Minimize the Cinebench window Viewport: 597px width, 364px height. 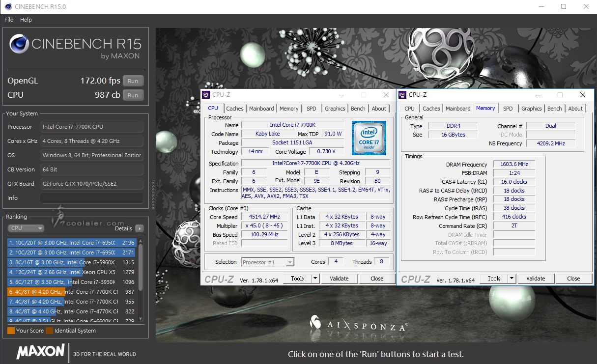click(x=541, y=7)
